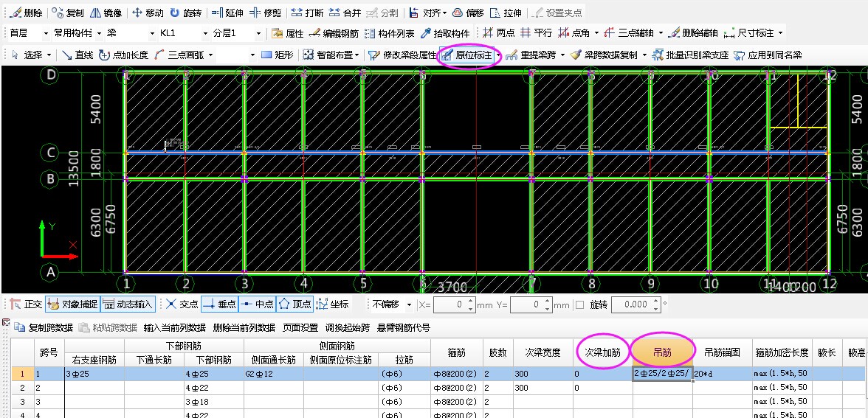Expand the 选择 select tool dropdown arrow
Image resolution: width=868 pixels, height=418 pixels.
tap(49, 55)
